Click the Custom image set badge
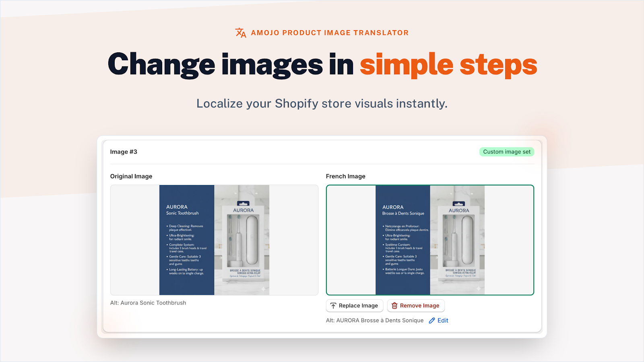This screenshot has width=644, height=362. click(506, 152)
